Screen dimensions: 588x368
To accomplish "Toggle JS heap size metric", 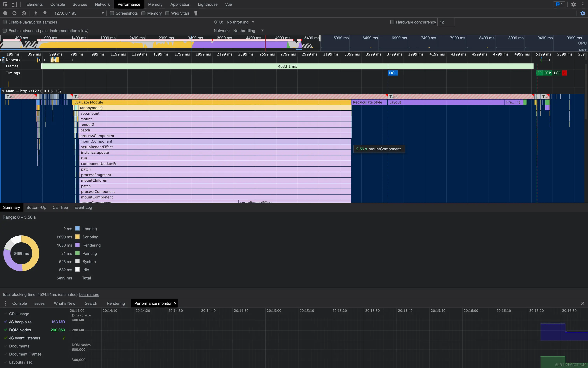I will pyautogui.click(x=5, y=322).
